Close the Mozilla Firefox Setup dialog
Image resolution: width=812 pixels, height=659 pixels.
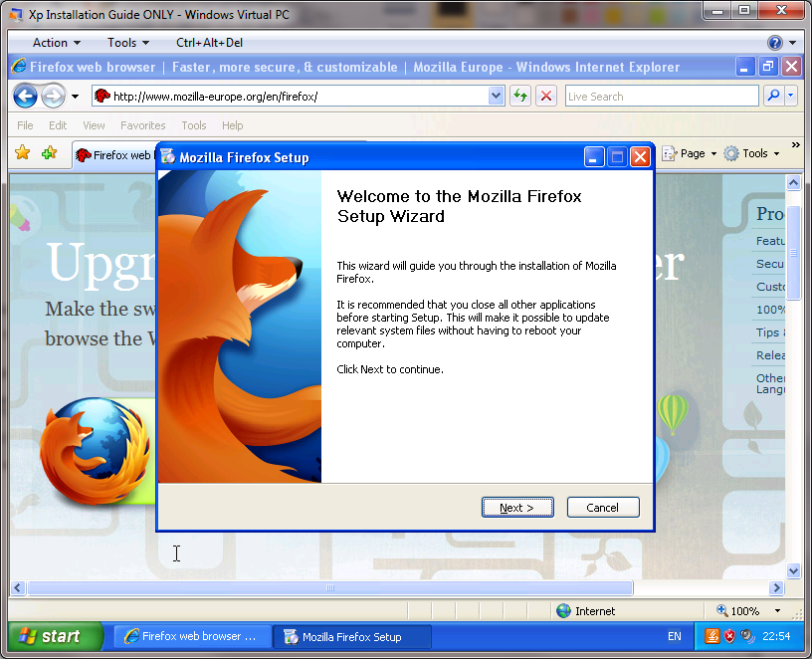coord(641,157)
